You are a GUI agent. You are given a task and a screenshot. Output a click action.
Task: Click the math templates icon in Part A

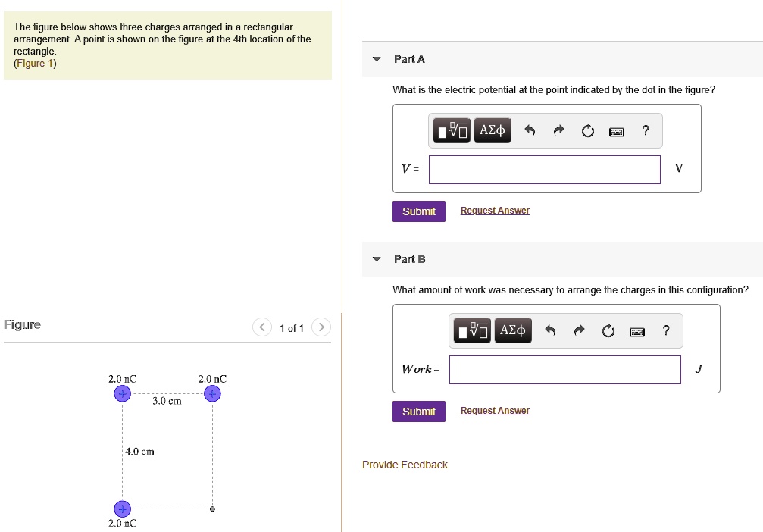pos(452,131)
